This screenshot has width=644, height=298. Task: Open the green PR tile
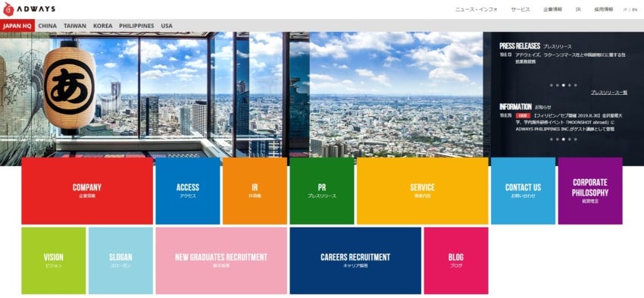tap(322, 191)
